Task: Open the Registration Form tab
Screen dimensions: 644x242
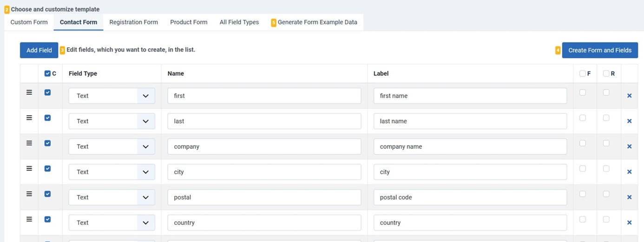Action: pos(134,22)
